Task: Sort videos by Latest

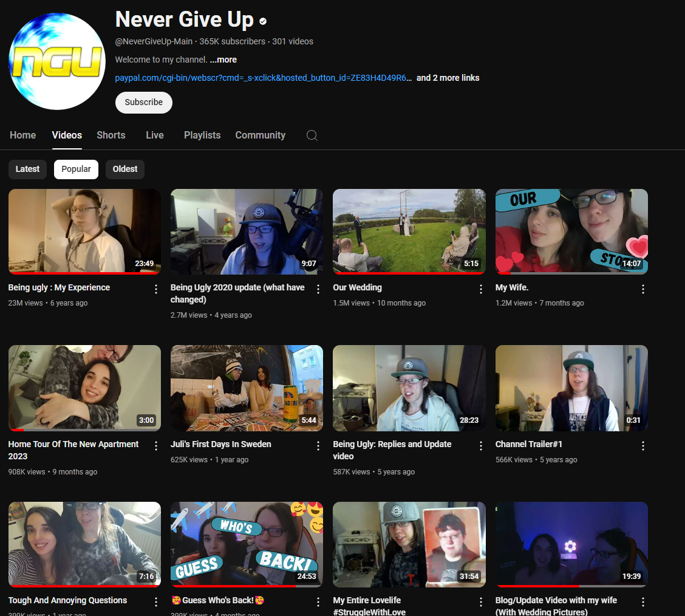Action: pyautogui.click(x=27, y=169)
